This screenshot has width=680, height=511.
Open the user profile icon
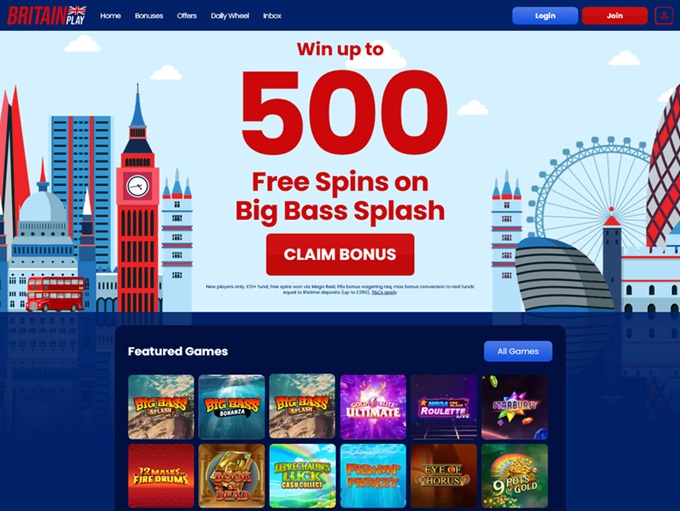tap(664, 16)
